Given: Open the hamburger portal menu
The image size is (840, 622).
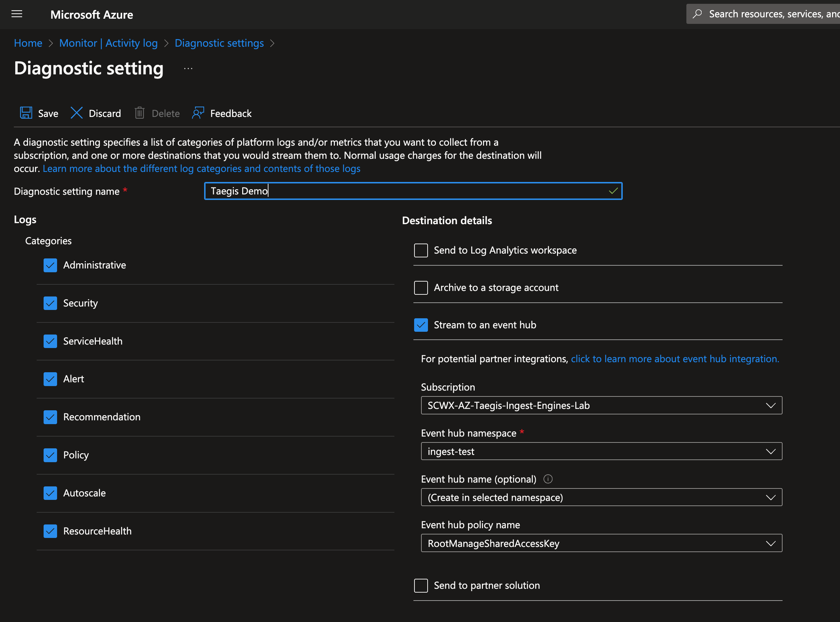Looking at the screenshot, I should click(17, 14).
